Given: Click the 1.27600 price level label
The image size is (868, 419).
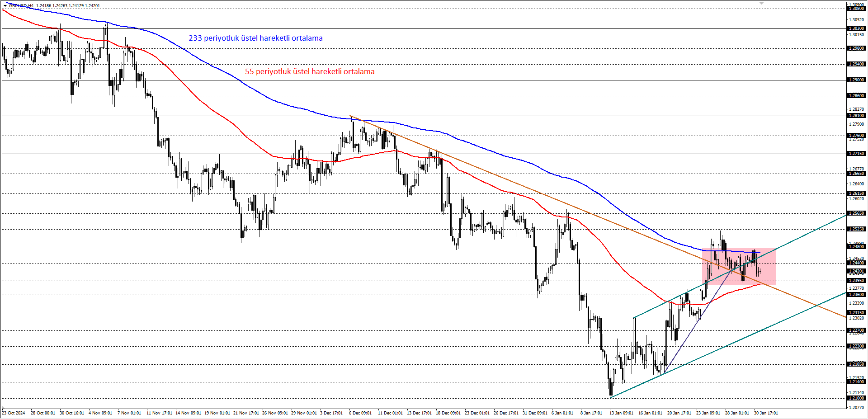Looking at the screenshot, I should (856, 136).
